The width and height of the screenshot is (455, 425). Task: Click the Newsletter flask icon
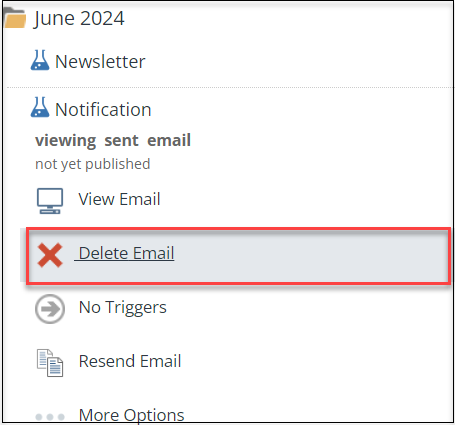40,60
